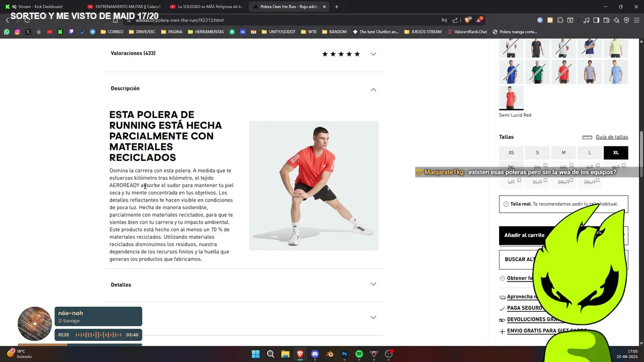Click the Brave Shields lion icon
Viewport: 644px width, 362px height.
(x=467, y=20)
